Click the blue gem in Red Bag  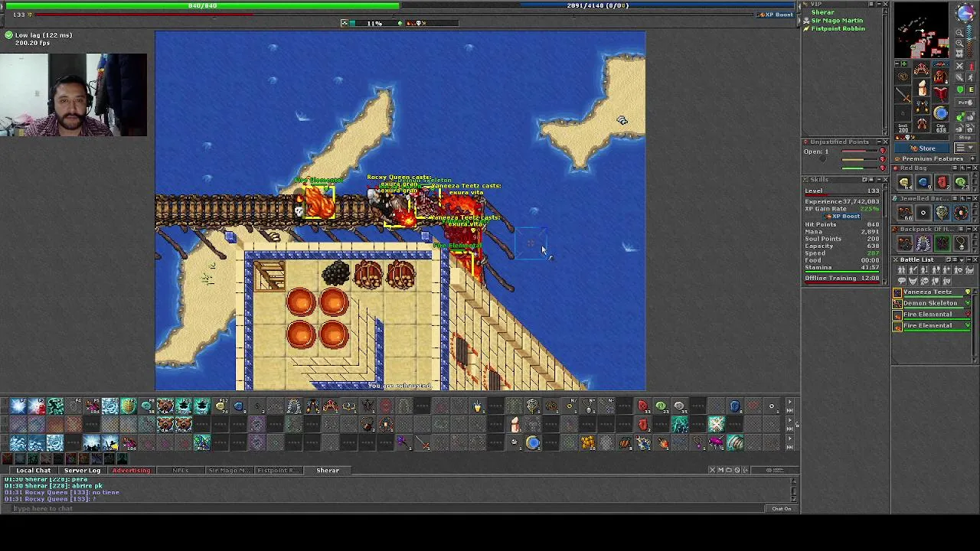(924, 182)
